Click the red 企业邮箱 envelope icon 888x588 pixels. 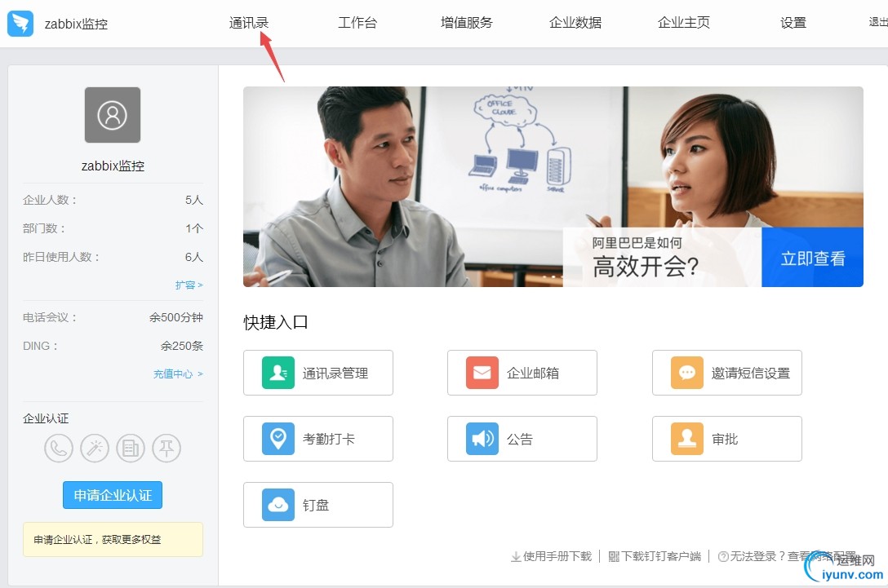[482, 373]
